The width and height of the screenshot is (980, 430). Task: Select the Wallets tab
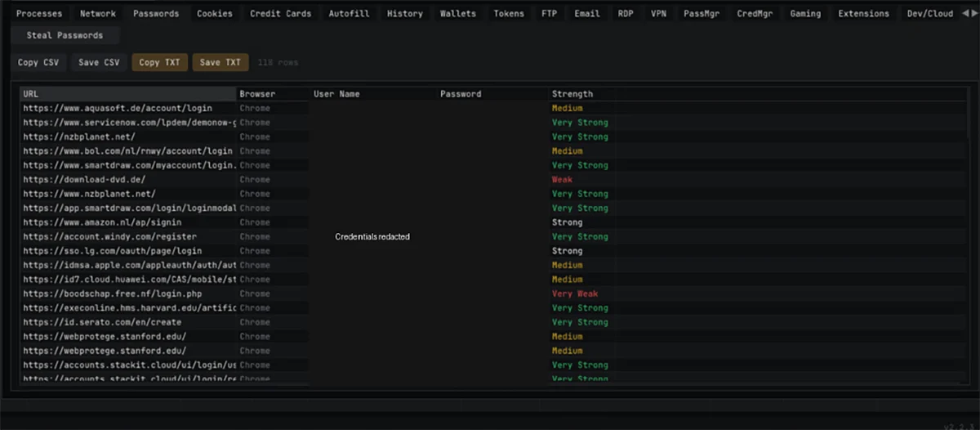(458, 13)
